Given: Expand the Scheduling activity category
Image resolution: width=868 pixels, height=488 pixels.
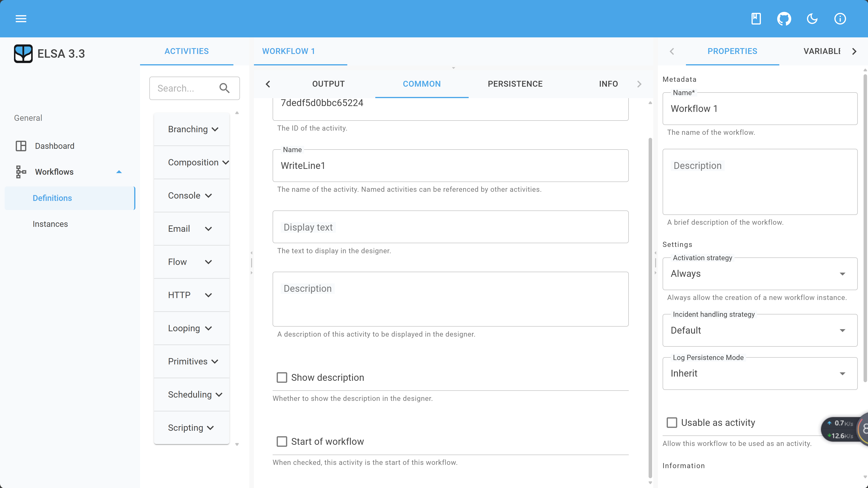Looking at the screenshot, I should 192,395.
